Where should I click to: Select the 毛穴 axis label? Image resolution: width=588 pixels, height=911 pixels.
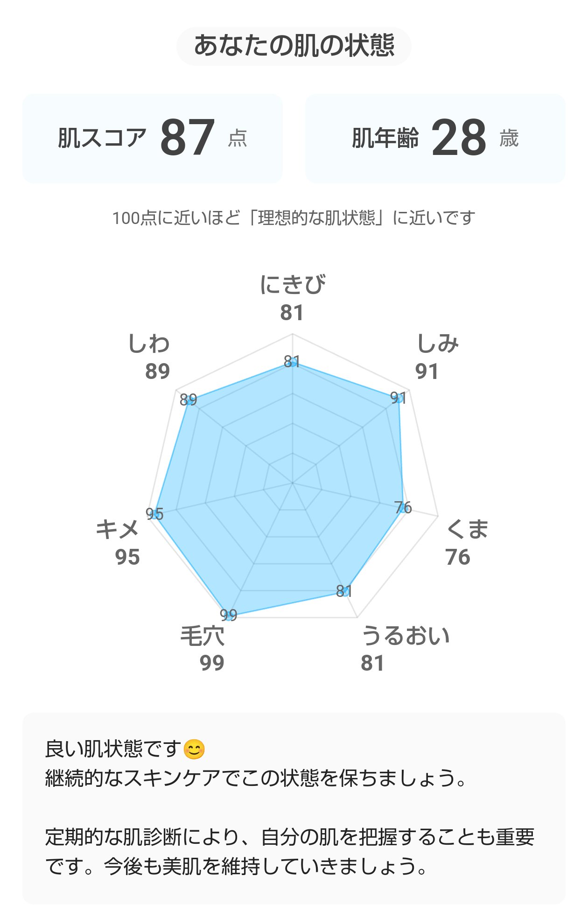tap(203, 636)
